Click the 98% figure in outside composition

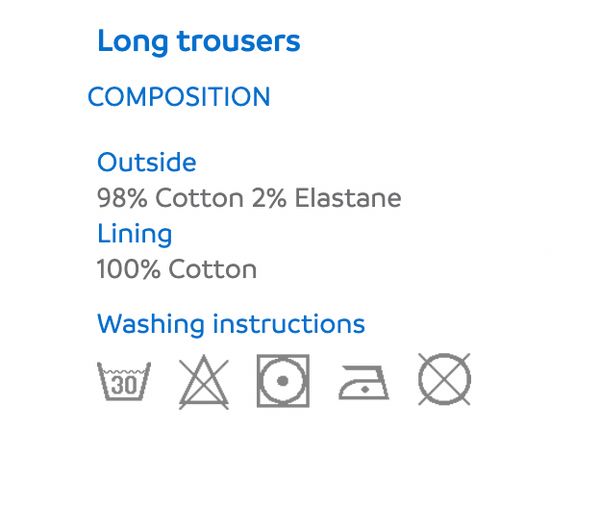pos(122,198)
